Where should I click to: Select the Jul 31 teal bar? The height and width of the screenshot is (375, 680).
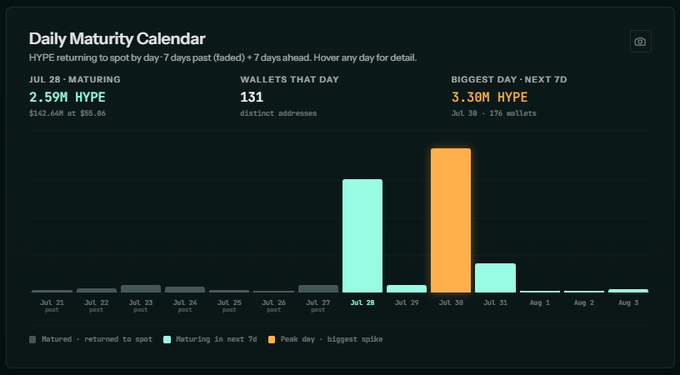coord(495,278)
